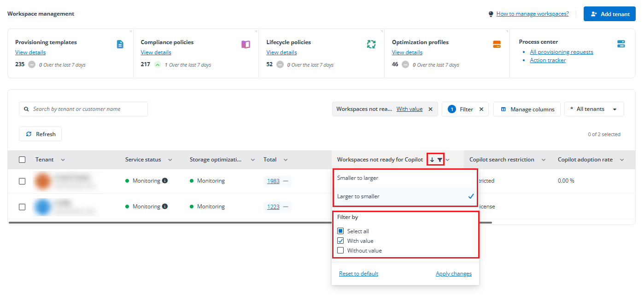This screenshot has height=299, width=644.
Task: Open How to manage workspaces link
Action: coord(533,14)
